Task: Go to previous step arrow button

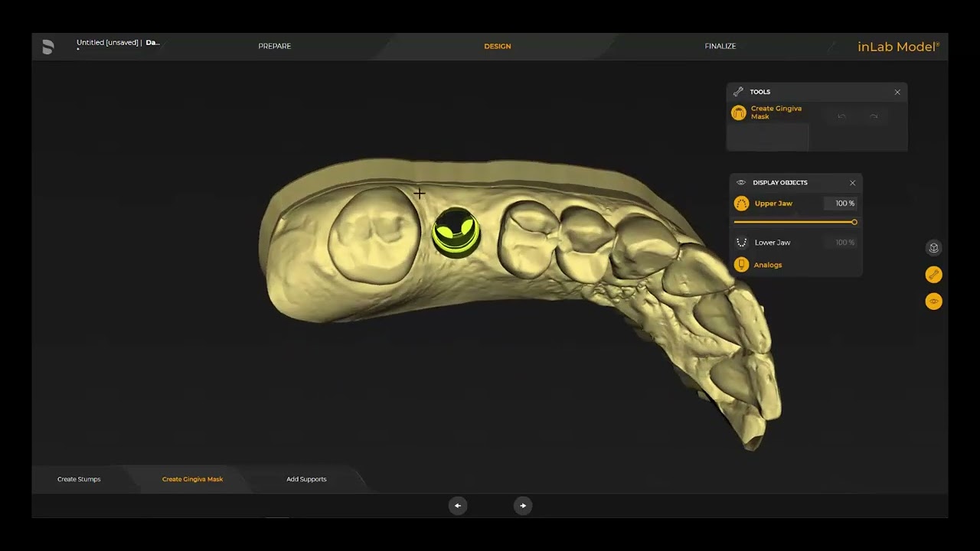Action: [x=458, y=505]
